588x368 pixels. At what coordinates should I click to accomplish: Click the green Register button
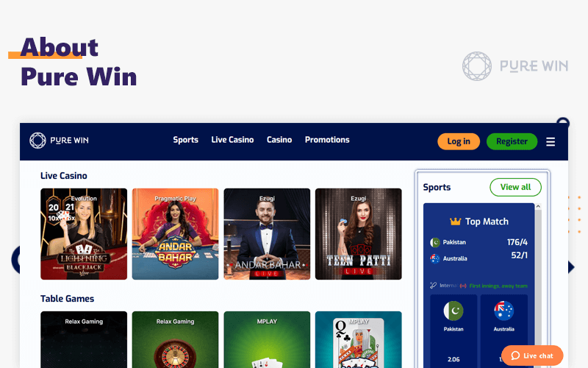(512, 141)
